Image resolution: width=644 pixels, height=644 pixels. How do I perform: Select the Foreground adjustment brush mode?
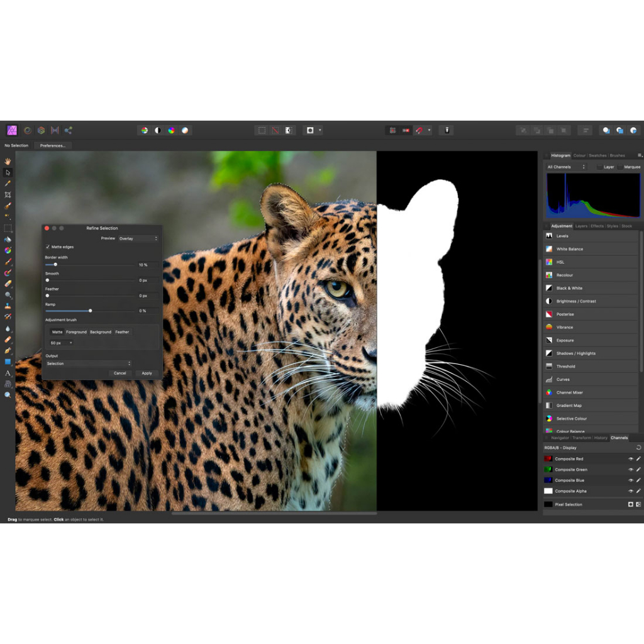tap(76, 332)
